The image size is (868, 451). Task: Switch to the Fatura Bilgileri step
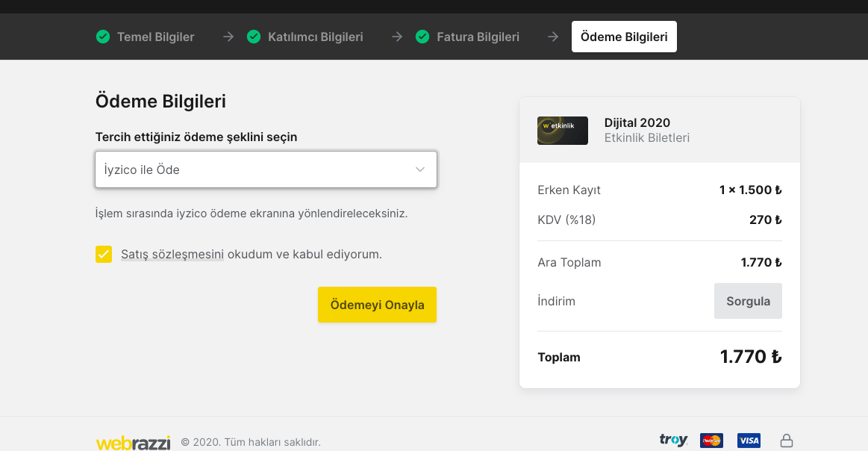pyautogui.click(x=478, y=37)
